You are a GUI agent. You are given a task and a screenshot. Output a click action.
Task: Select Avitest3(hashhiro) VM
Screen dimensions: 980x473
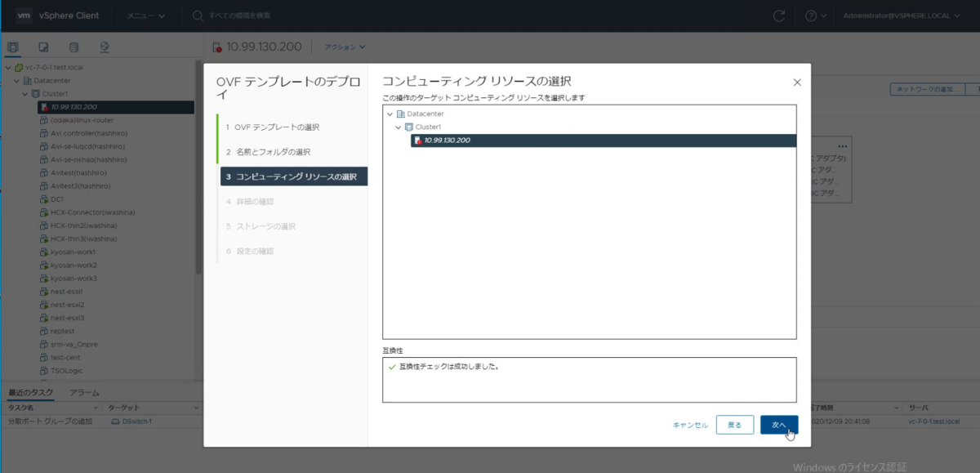click(x=80, y=185)
